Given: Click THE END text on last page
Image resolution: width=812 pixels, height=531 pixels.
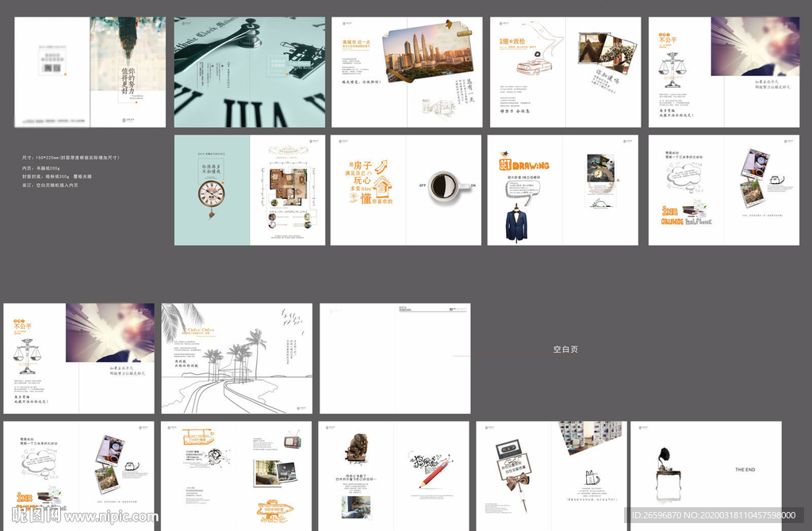Looking at the screenshot, I should 745,470.
